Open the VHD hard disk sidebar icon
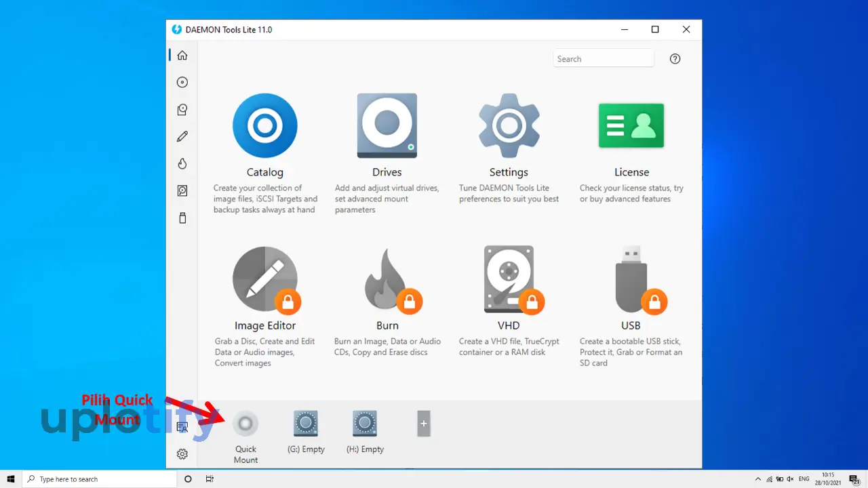868x488 pixels. [182, 191]
